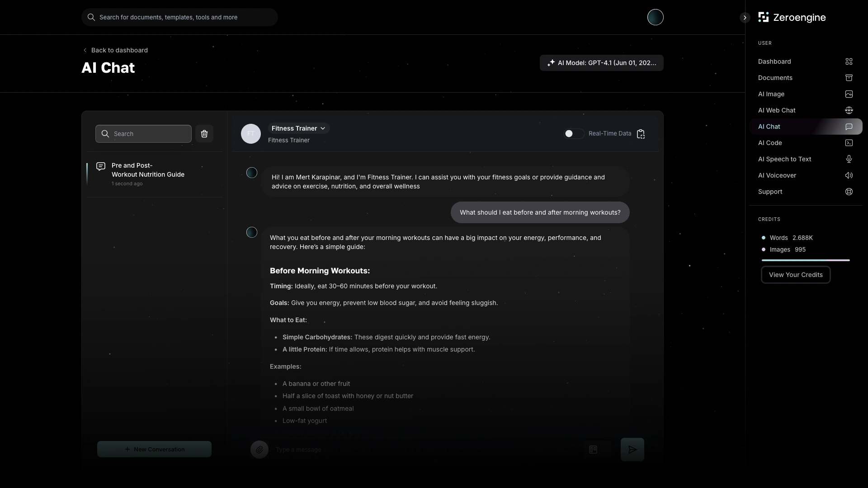
Task: Open AI Speech to Text
Action: click(x=785, y=159)
